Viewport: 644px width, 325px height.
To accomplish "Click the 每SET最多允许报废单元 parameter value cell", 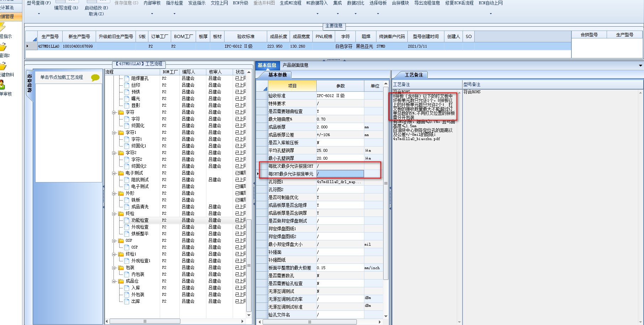I will (340, 174).
